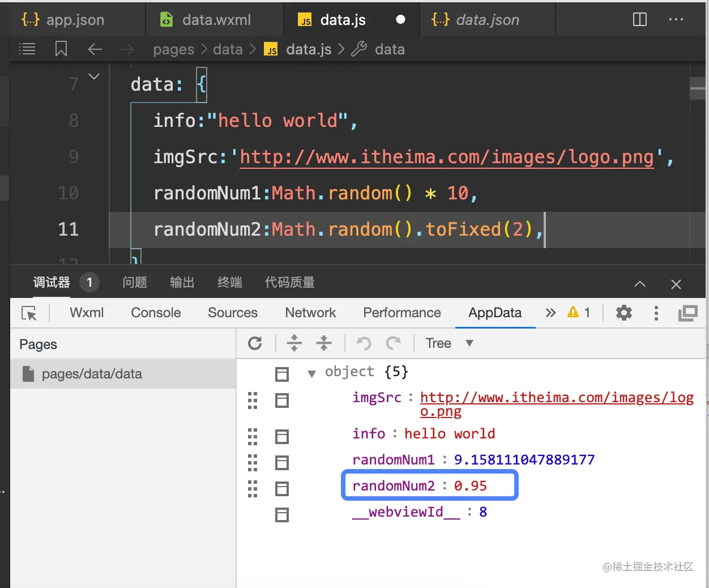Image resolution: width=709 pixels, height=588 pixels.
Task: Collapse the code fold at line 7
Action: coord(94,76)
